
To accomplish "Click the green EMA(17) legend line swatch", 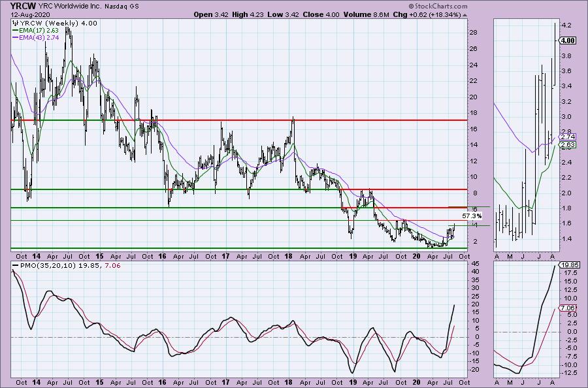I will tap(15, 31).
